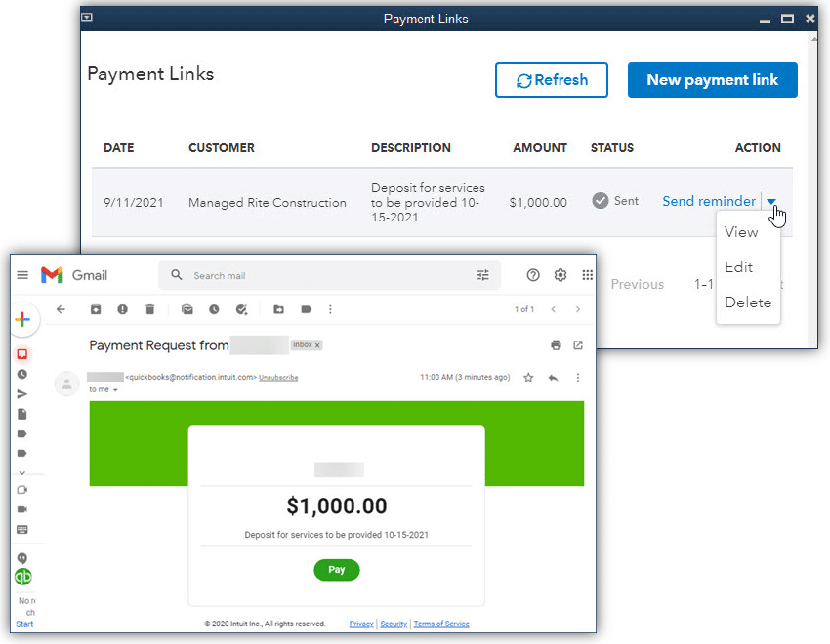Mark the email as unread

[187, 309]
